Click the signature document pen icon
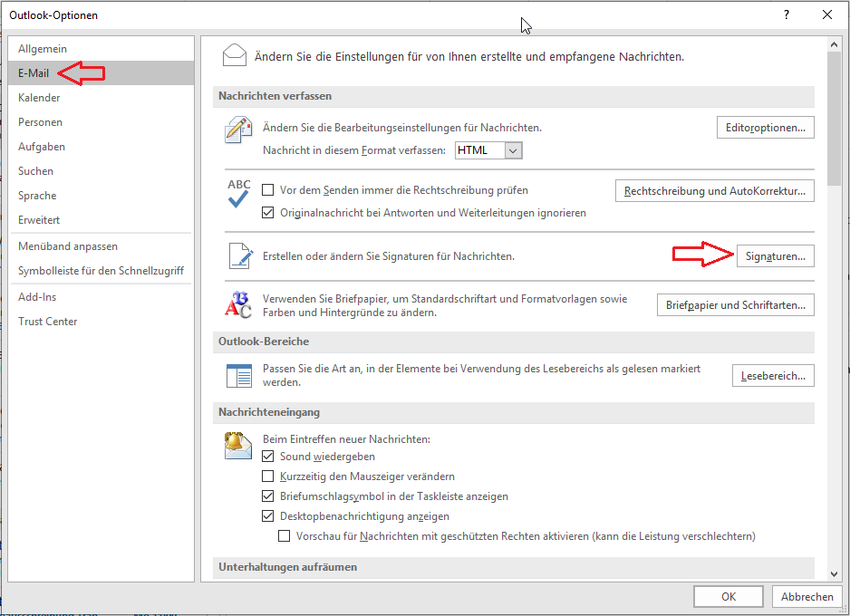The image size is (850, 616). 241,255
